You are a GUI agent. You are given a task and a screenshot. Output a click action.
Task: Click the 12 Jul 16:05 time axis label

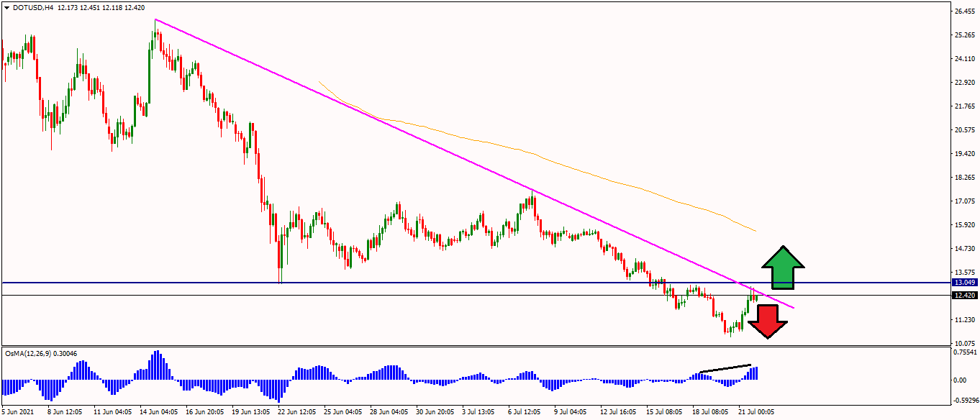(617, 413)
